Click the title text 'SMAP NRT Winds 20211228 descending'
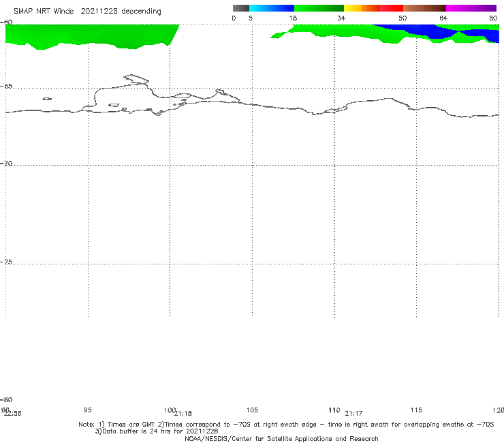This screenshot has height=443, width=504. (x=87, y=12)
